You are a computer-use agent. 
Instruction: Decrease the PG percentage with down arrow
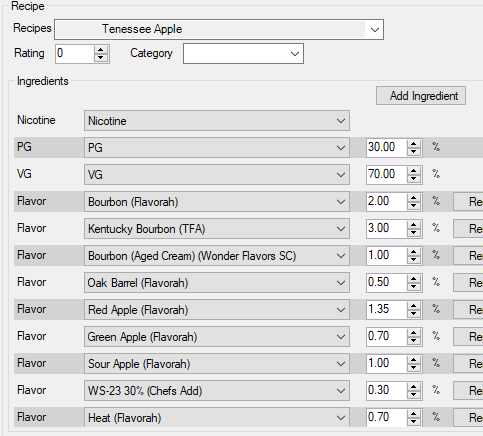pyautogui.click(x=414, y=152)
